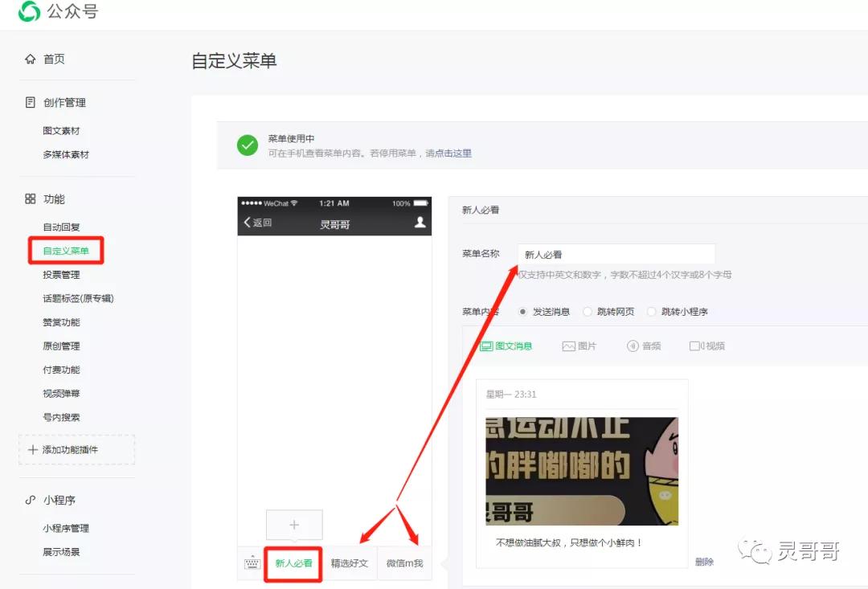868x589 pixels.
Task: Click the green 公众号 logo icon
Action: (x=29, y=13)
